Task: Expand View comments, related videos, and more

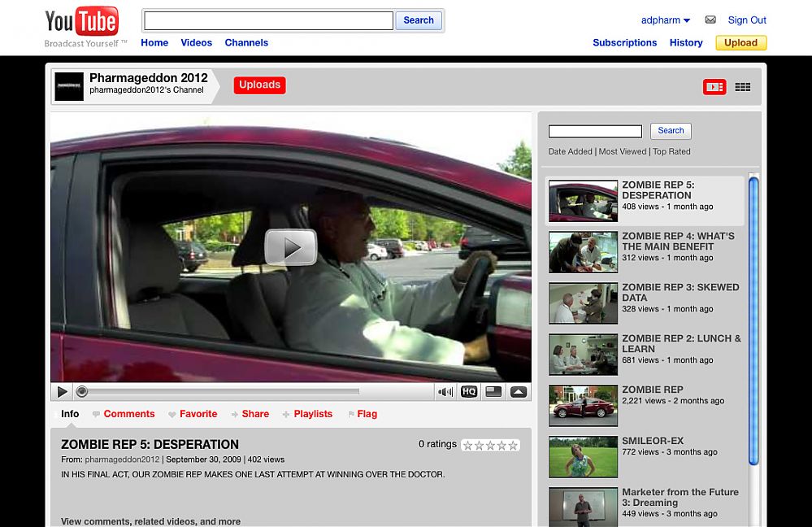Action: click(150, 521)
